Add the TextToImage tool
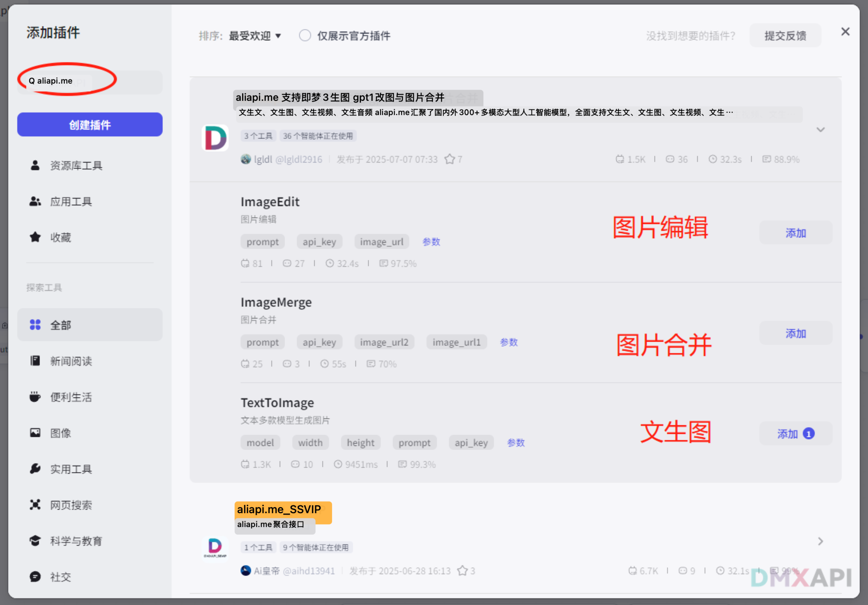The height and width of the screenshot is (605, 868). click(x=796, y=433)
